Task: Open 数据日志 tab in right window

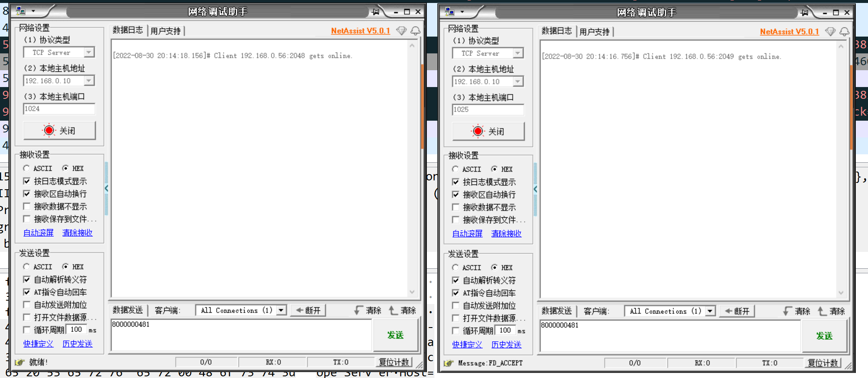Action: (557, 31)
